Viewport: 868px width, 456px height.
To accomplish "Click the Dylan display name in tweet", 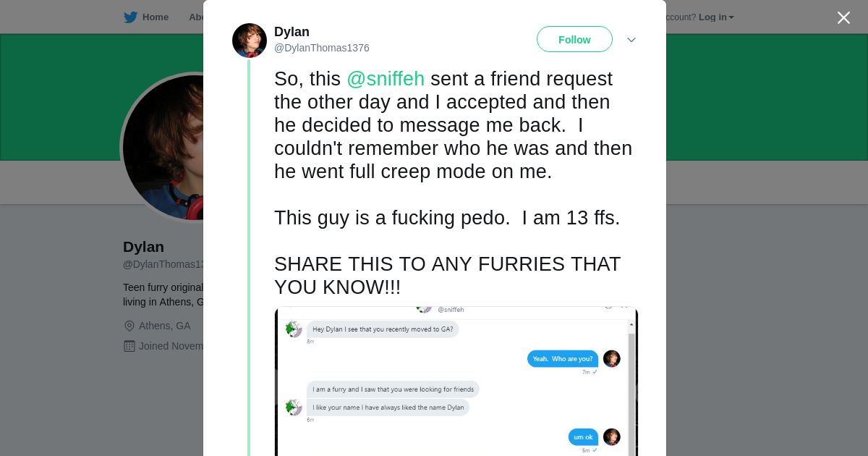I will [x=292, y=32].
